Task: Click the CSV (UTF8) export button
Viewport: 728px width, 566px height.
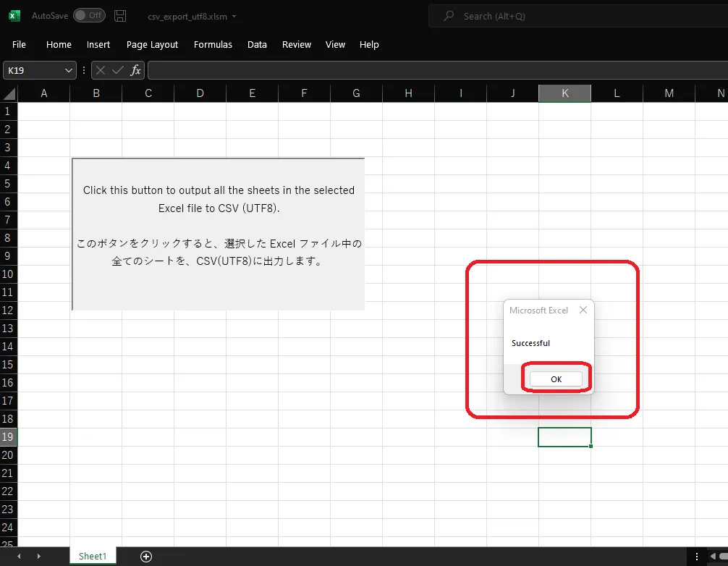Action: point(219,234)
